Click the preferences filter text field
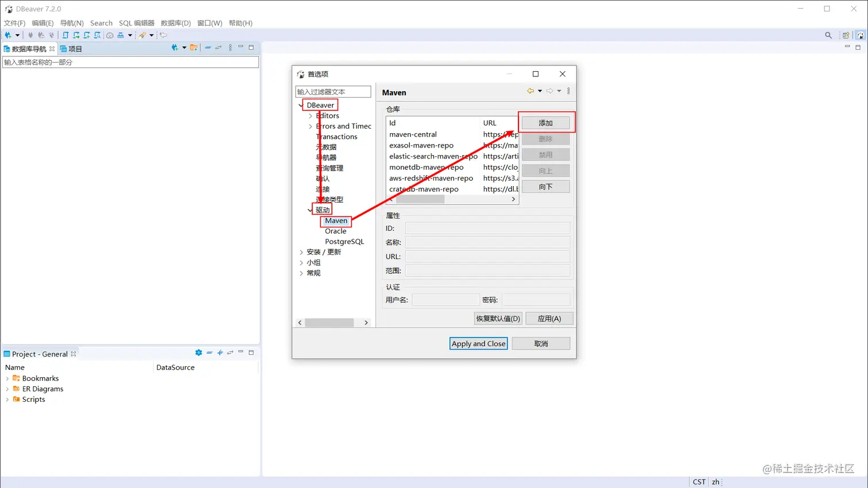 (x=333, y=91)
